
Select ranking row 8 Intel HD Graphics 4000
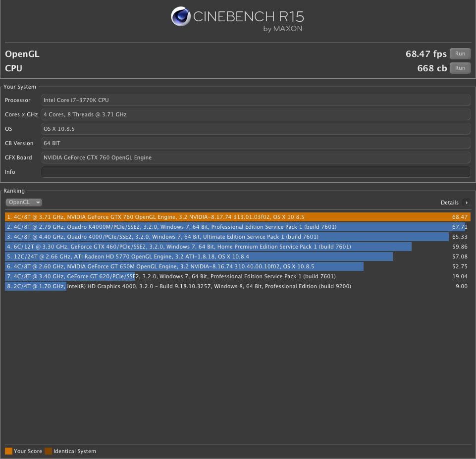click(238, 286)
